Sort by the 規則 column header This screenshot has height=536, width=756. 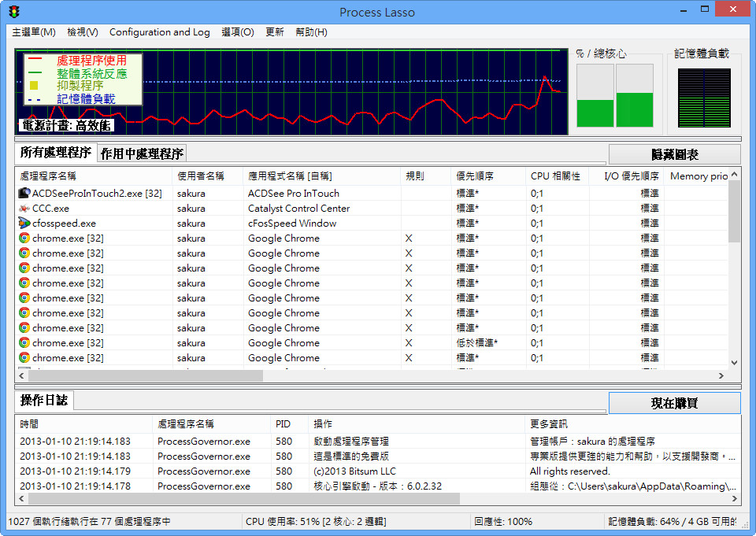click(426, 176)
